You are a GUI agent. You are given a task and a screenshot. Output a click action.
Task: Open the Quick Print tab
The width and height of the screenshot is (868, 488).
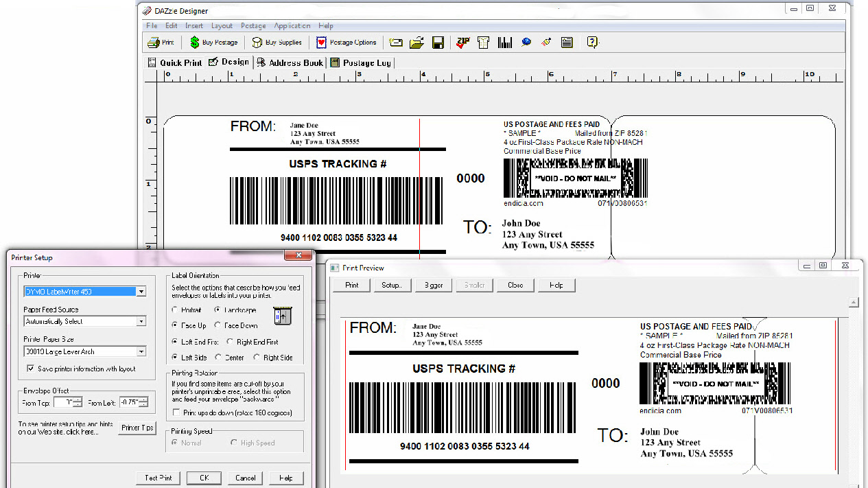coord(175,62)
